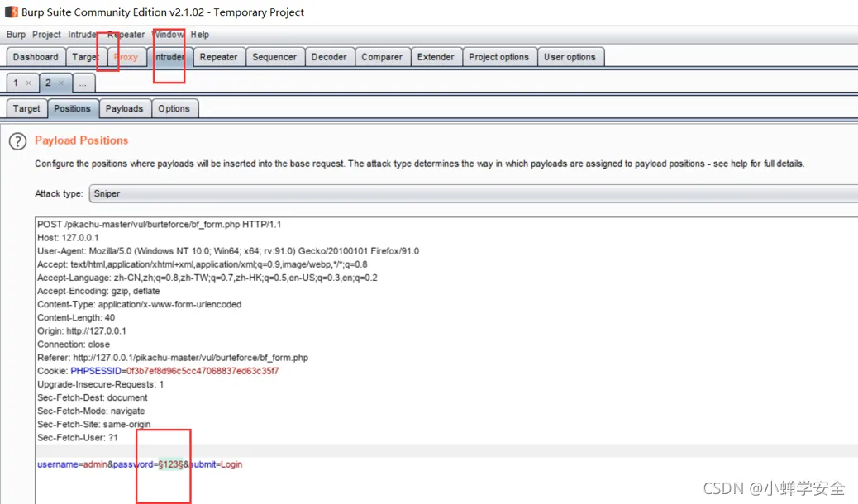Viewport: 858px width, 504px height.
Task: Click the 'Host: 127.0.0.1' header line
Action: [x=68, y=237]
